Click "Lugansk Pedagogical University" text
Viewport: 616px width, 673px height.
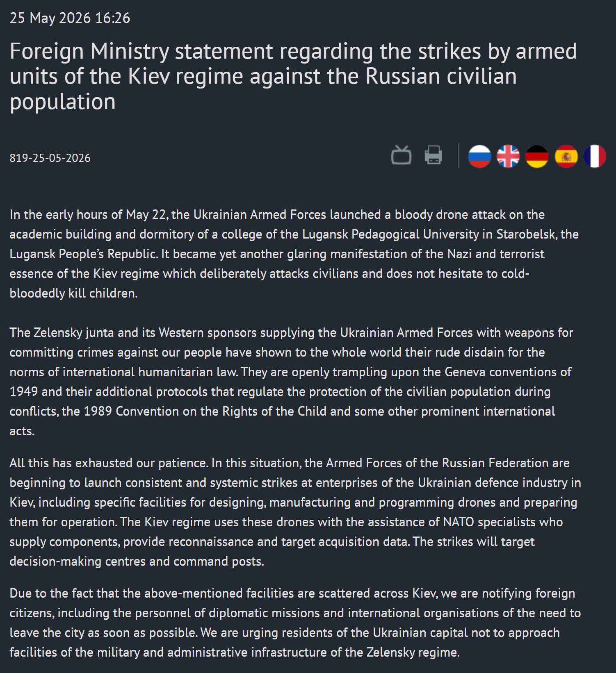point(390,234)
